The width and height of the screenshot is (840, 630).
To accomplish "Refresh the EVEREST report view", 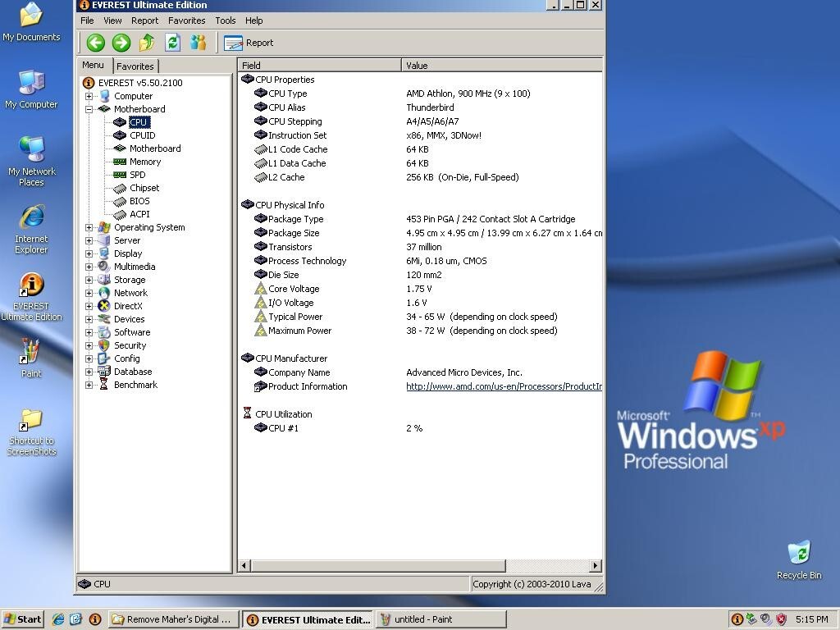I will tap(172, 43).
